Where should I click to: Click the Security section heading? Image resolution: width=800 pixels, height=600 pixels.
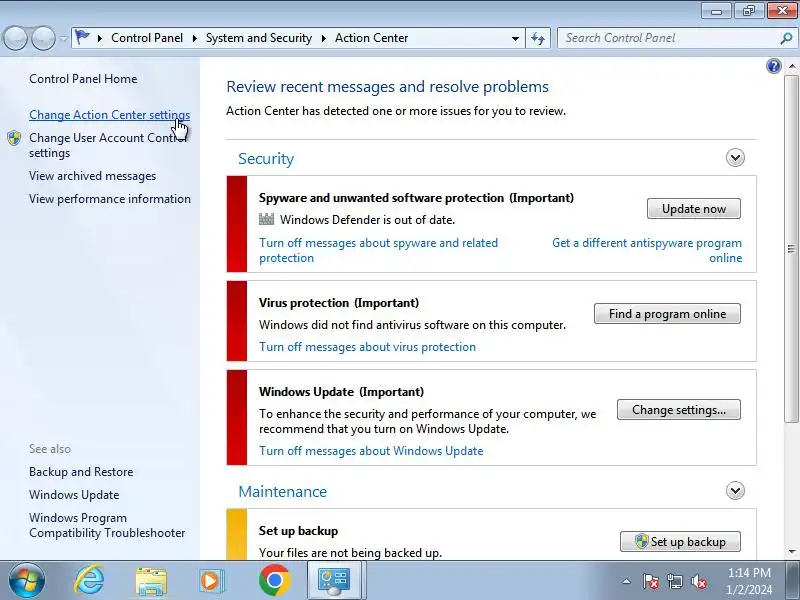point(266,159)
